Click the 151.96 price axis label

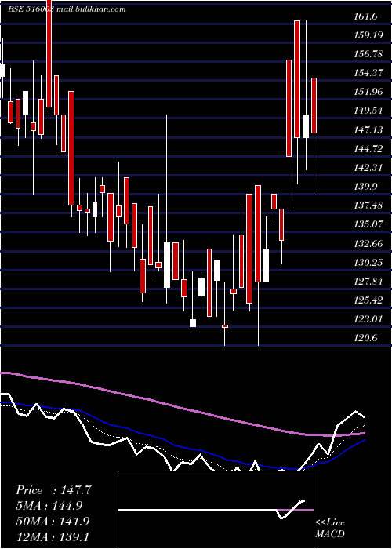pos(368,92)
